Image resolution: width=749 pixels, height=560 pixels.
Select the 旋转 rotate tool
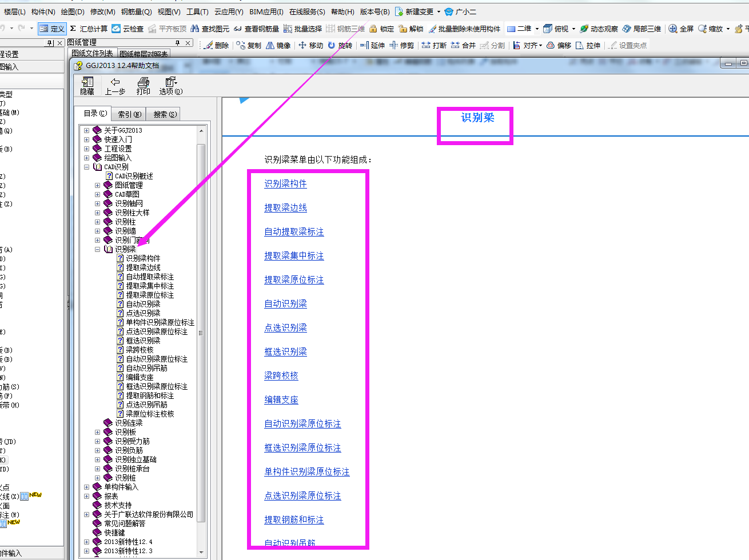[340, 45]
